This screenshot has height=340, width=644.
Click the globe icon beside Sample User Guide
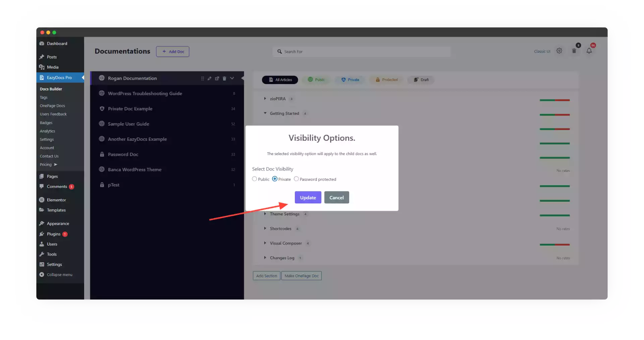point(102,124)
